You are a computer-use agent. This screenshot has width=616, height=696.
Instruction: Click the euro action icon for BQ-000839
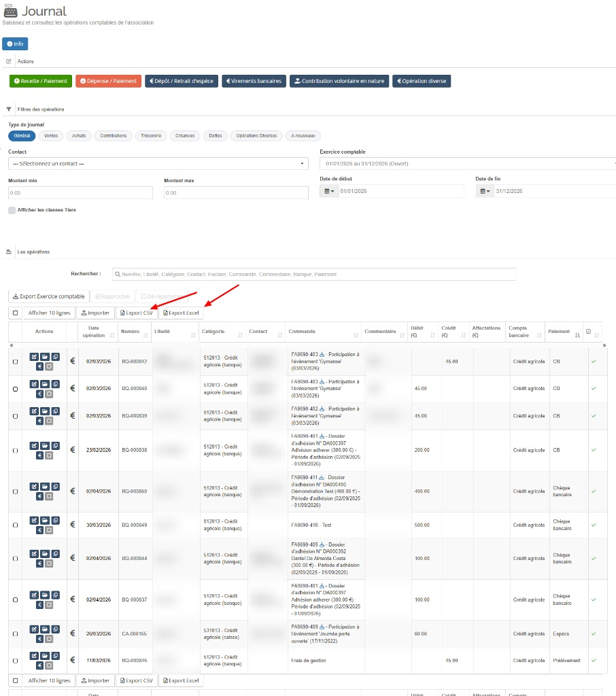[x=39, y=419]
